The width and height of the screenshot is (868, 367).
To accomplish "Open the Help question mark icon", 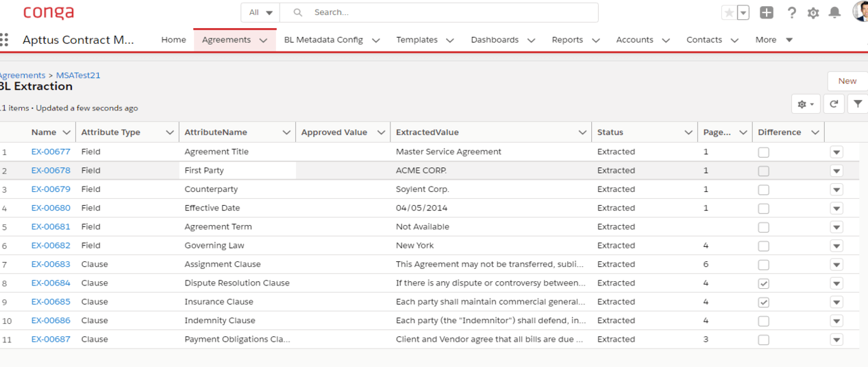I will point(791,12).
